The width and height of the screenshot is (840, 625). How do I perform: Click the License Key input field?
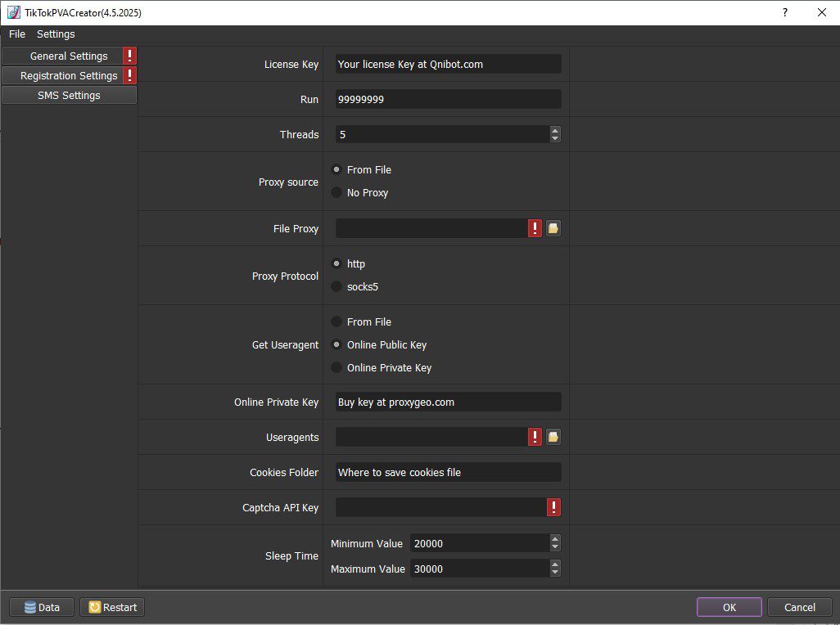(449, 64)
